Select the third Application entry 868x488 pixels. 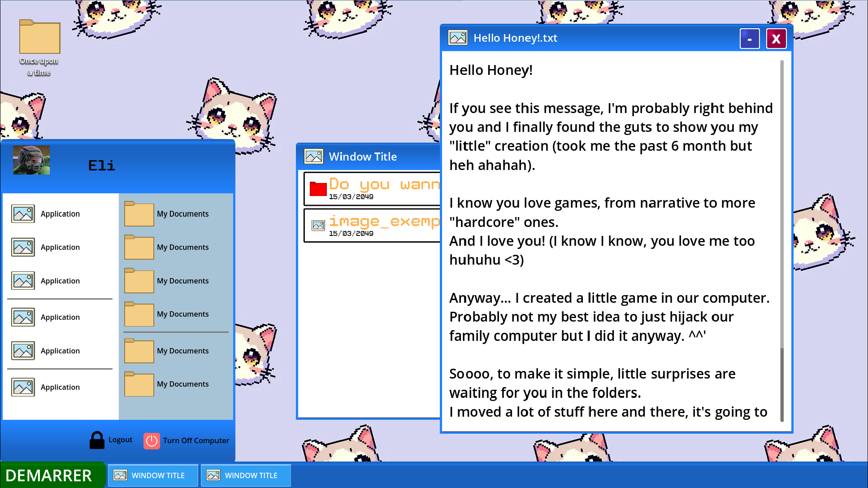[x=60, y=281]
